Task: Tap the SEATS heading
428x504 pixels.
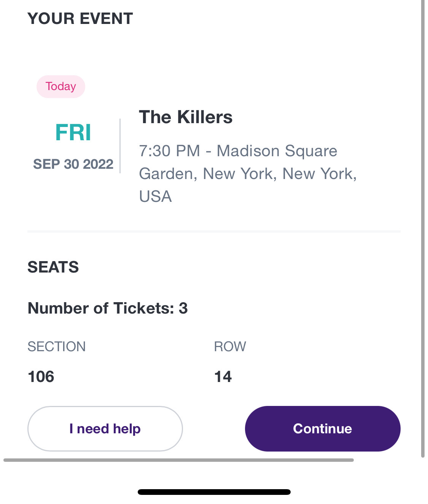Action: [x=53, y=267]
